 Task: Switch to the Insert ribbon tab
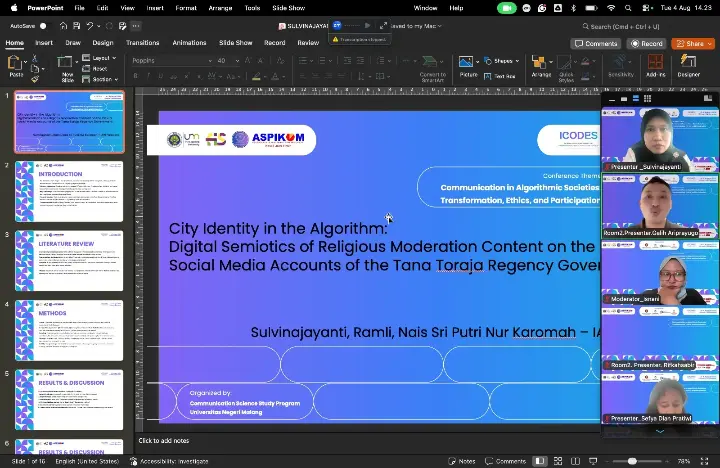(x=44, y=43)
